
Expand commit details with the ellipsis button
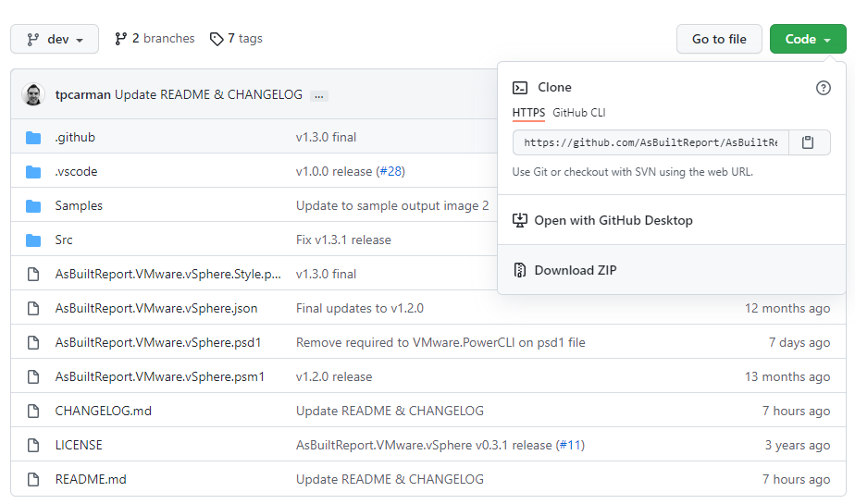(319, 96)
